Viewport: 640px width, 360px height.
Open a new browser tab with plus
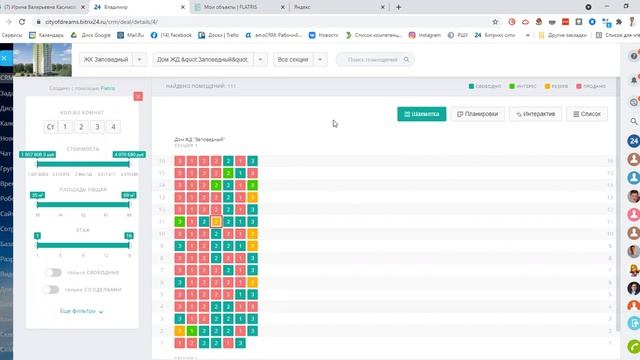coord(398,7)
